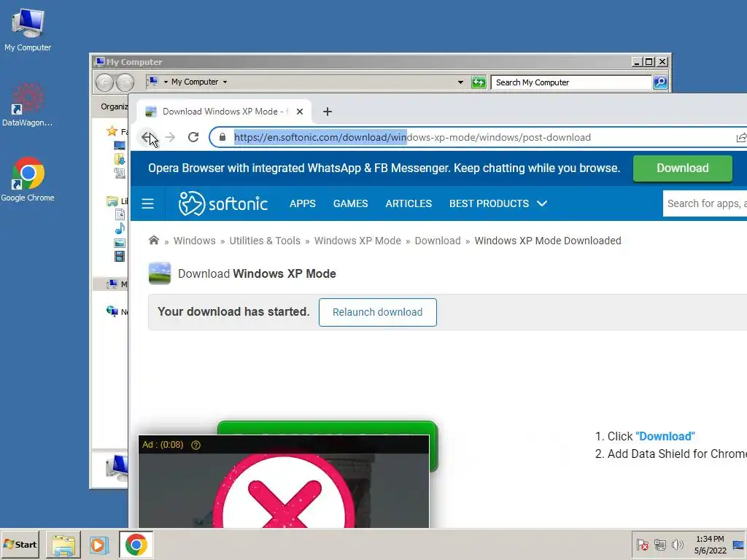
Task: Click forward button in My Computer window
Action: point(125,82)
